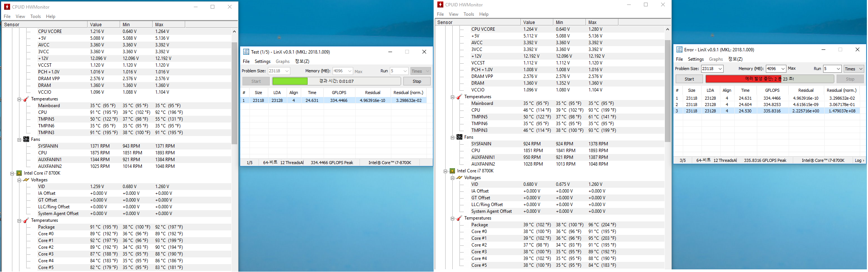Image resolution: width=868 pixels, height=272 pixels.
Task: Click '334.4466 GFLOPS Peak' in Test LinX status bar
Action: coord(332,163)
